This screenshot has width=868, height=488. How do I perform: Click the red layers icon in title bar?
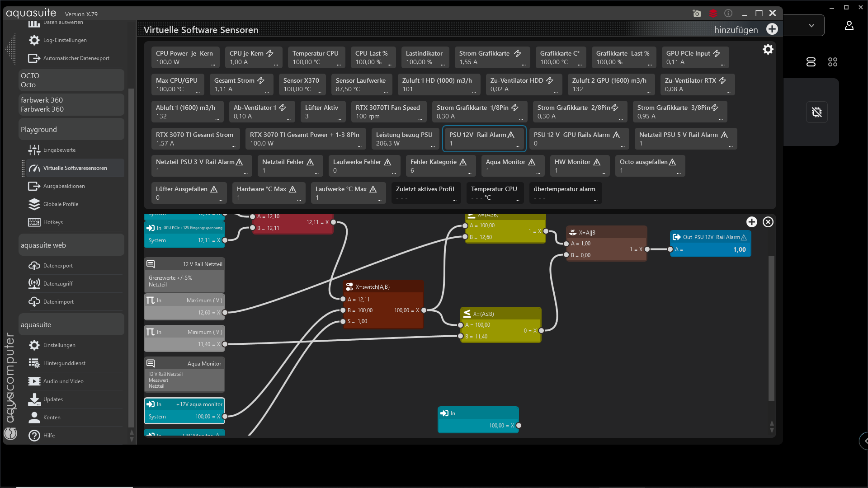pos(713,14)
